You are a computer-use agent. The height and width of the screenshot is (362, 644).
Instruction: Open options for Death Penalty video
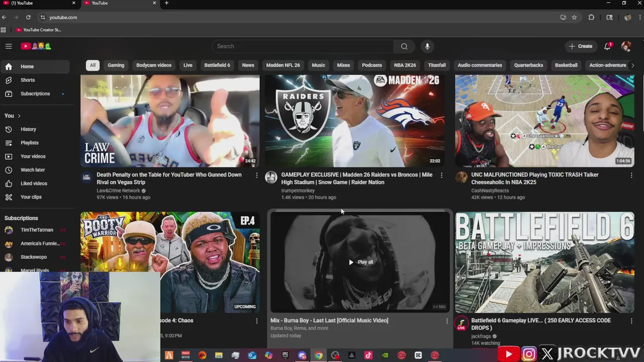pos(257,175)
